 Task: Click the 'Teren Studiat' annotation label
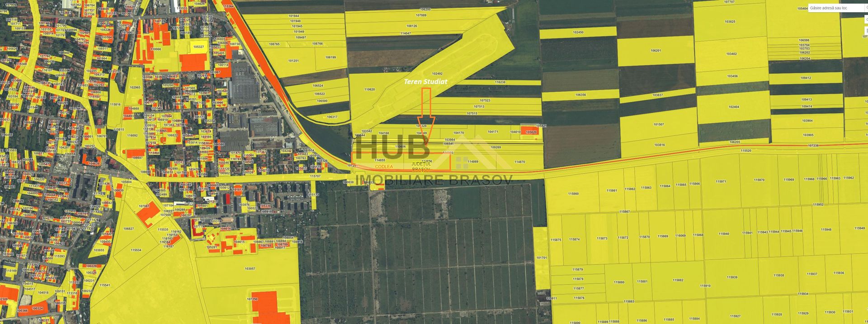click(x=425, y=81)
